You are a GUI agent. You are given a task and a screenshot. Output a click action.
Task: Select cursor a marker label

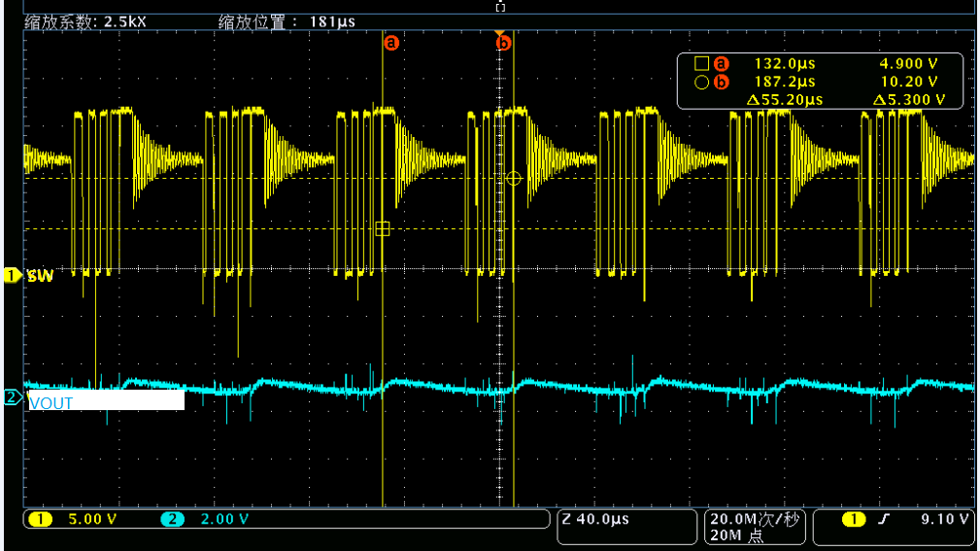[391, 43]
